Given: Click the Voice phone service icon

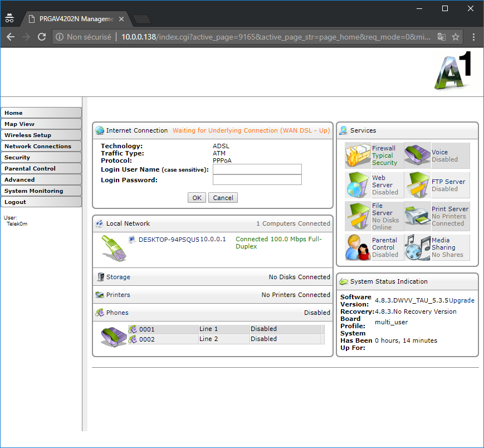Looking at the screenshot, I should click(417, 155).
